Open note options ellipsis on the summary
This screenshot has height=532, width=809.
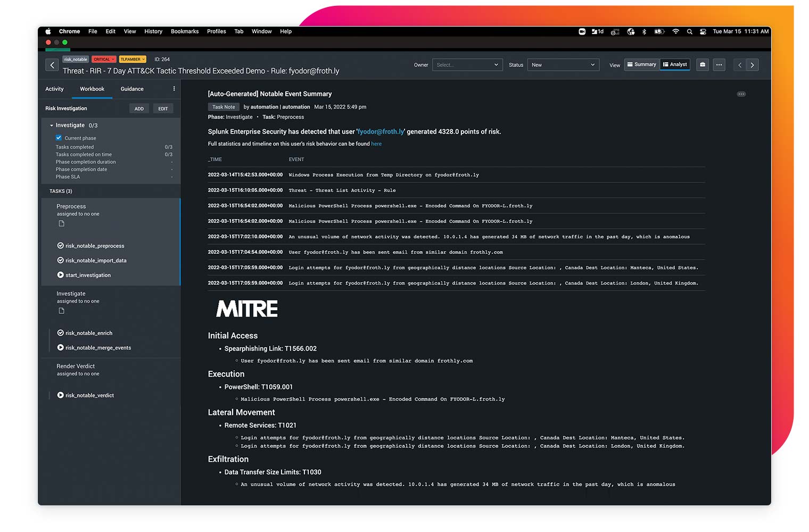click(741, 94)
